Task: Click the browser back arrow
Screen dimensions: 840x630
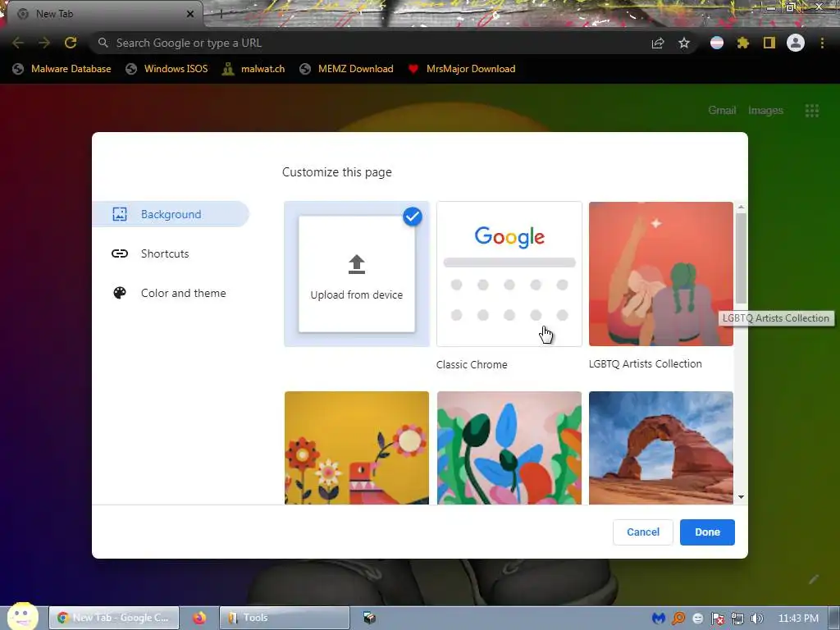Action: tap(18, 43)
